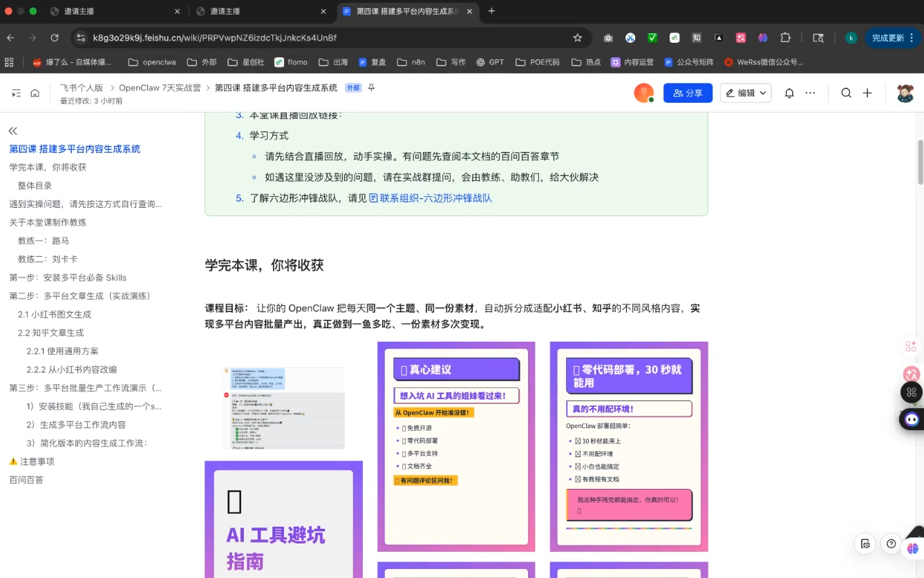Screen dimensions: 924x578
Task: Open the 编辑 mode dropdown
Action: pyautogui.click(x=745, y=92)
